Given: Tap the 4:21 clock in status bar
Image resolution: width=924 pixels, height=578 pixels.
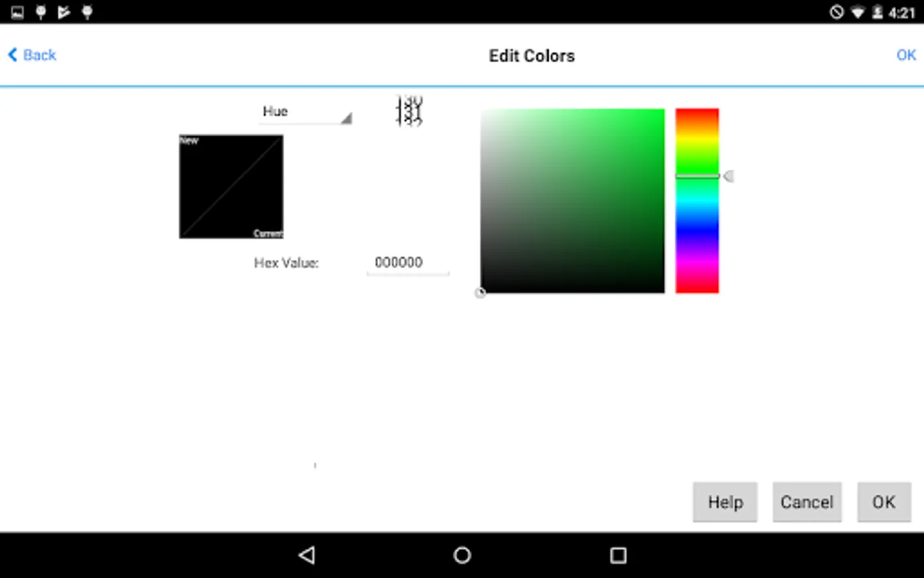Looking at the screenshot, I should tap(902, 13).
